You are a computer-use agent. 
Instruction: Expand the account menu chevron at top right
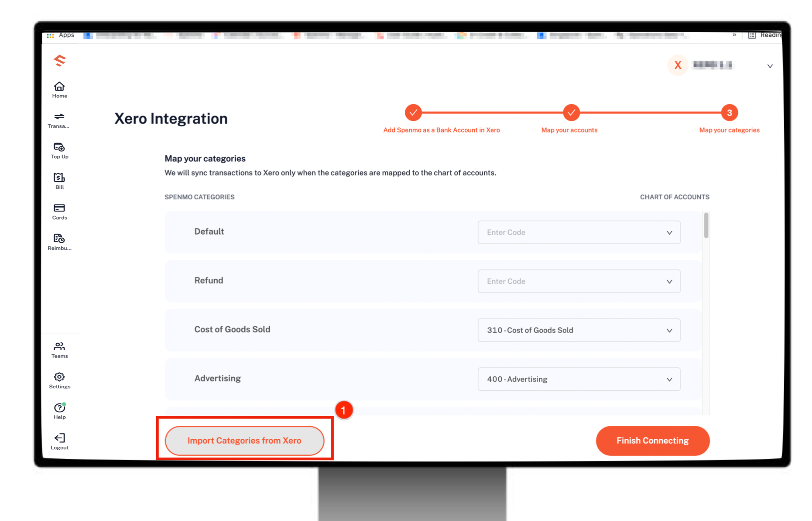(770, 66)
